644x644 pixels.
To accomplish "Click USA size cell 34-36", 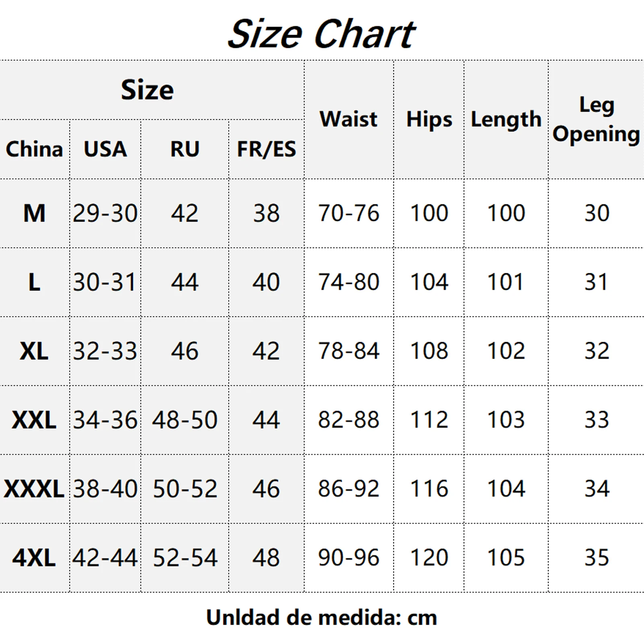I will (x=105, y=420).
